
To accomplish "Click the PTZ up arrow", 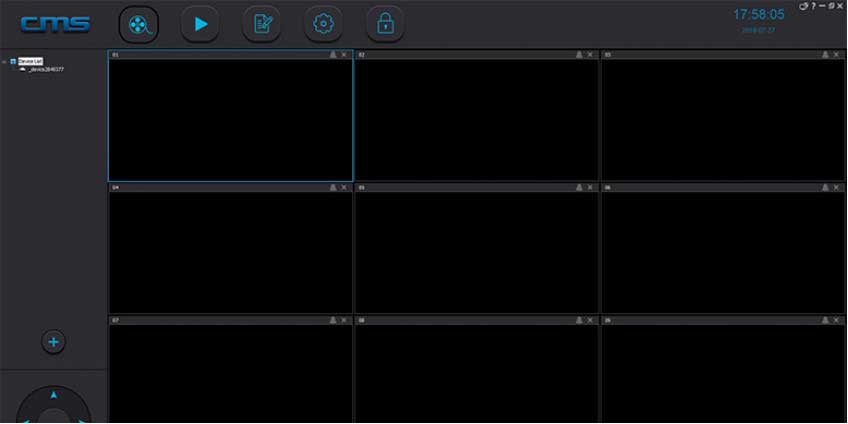I will pyautogui.click(x=54, y=395).
